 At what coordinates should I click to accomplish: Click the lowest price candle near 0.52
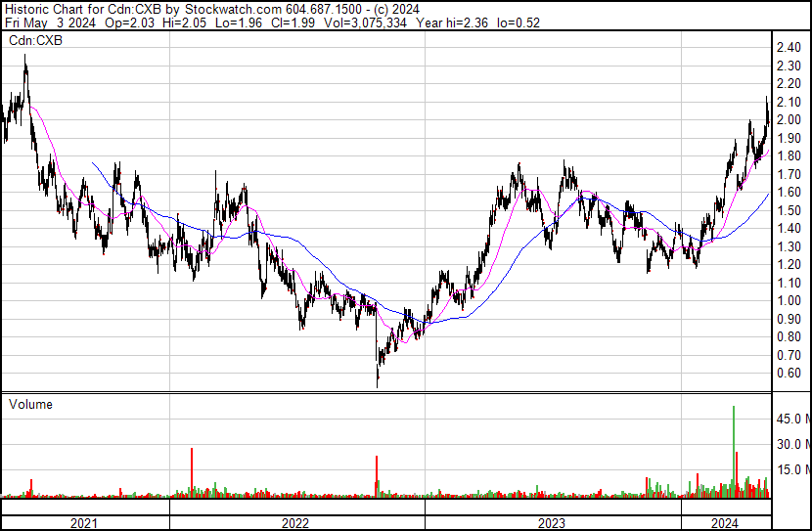tap(377, 381)
